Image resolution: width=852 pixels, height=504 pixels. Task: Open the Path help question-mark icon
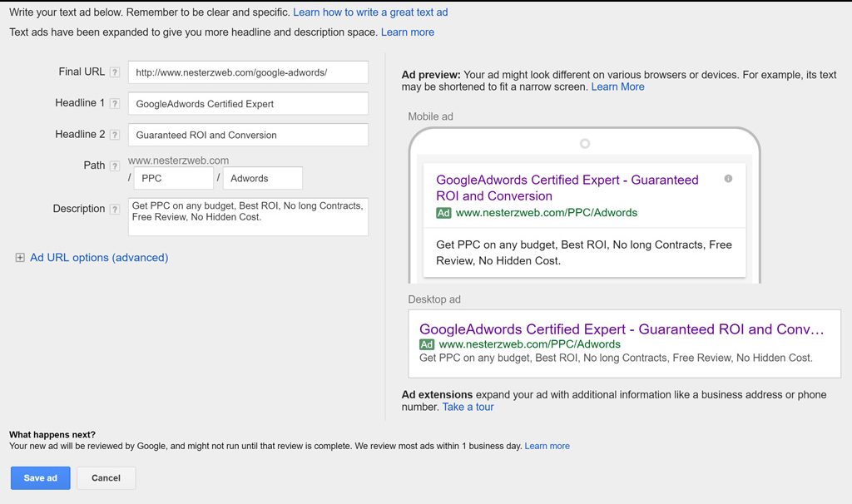tap(115, 166)
